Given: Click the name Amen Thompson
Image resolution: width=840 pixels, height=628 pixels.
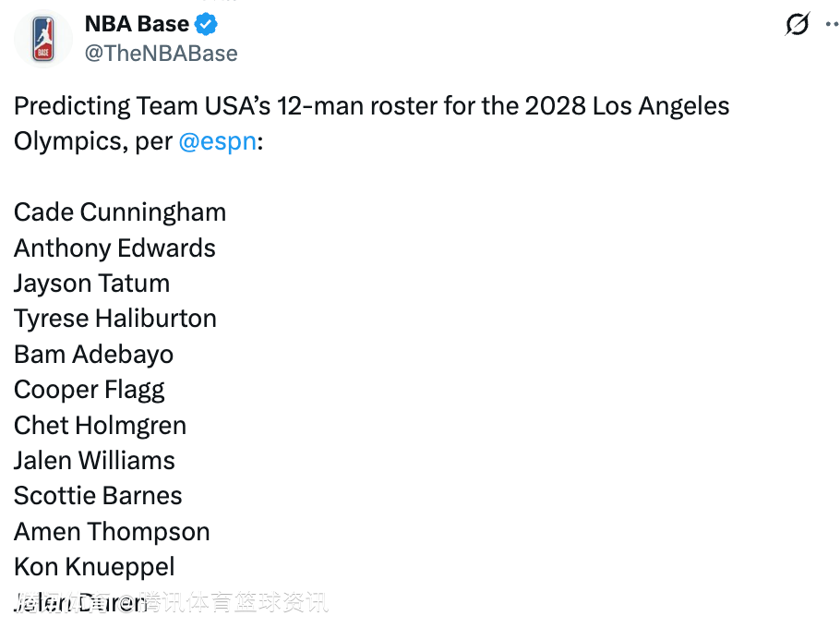Looking at the screenshot, I should pos(112,532).
